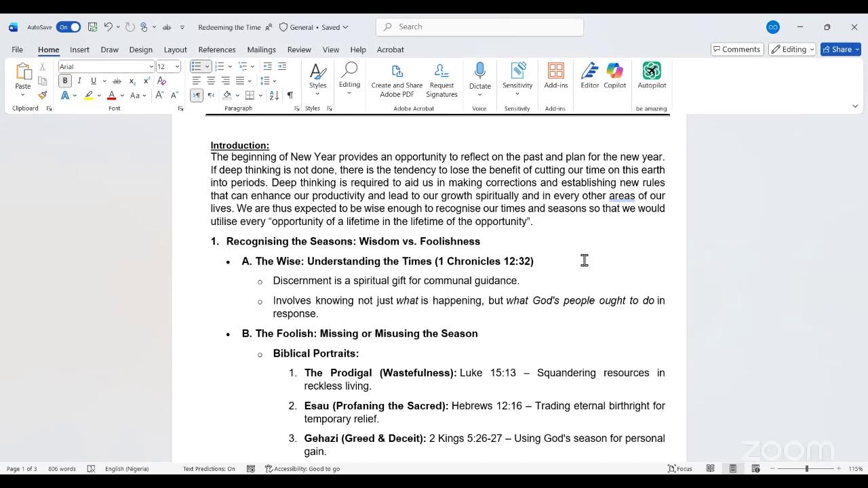Click Request Signatures in Adobe Acrobat group
The height and width of the screenshot is (488, 868).
tap(441, 80)
